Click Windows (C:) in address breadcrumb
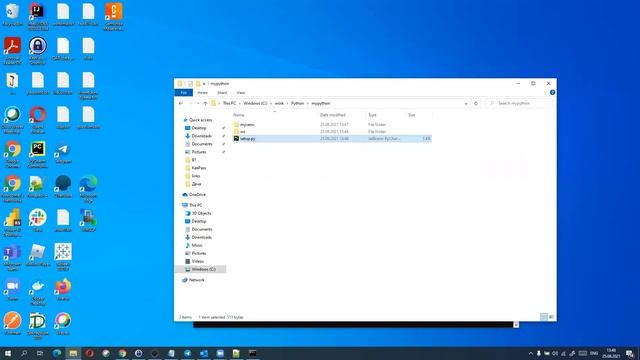The image size is (640, 360). [255, 103]
